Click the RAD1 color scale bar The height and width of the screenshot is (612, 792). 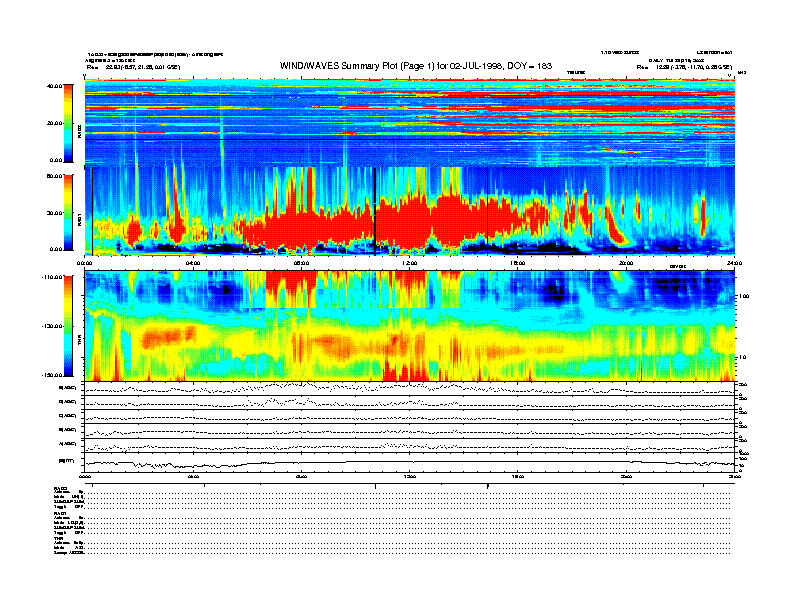(x=68, y=212)
